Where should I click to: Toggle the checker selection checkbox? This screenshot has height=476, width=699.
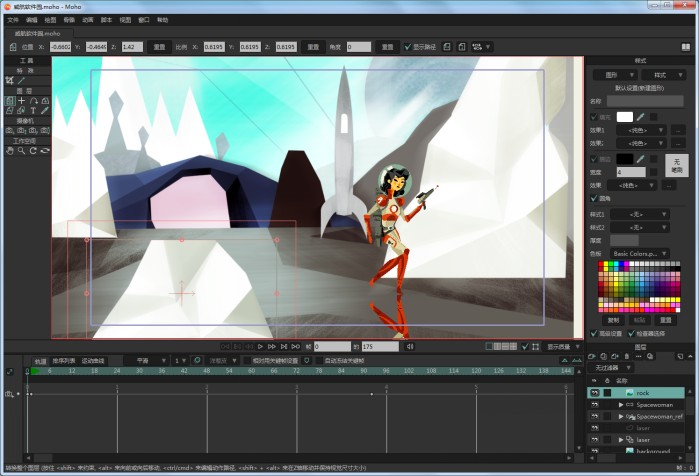tap(631, 333)
